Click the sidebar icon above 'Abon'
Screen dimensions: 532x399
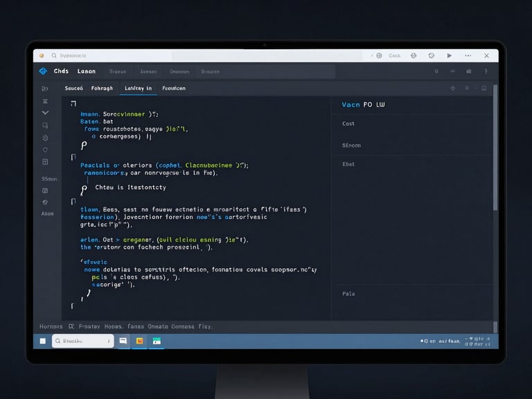point(45,202)
